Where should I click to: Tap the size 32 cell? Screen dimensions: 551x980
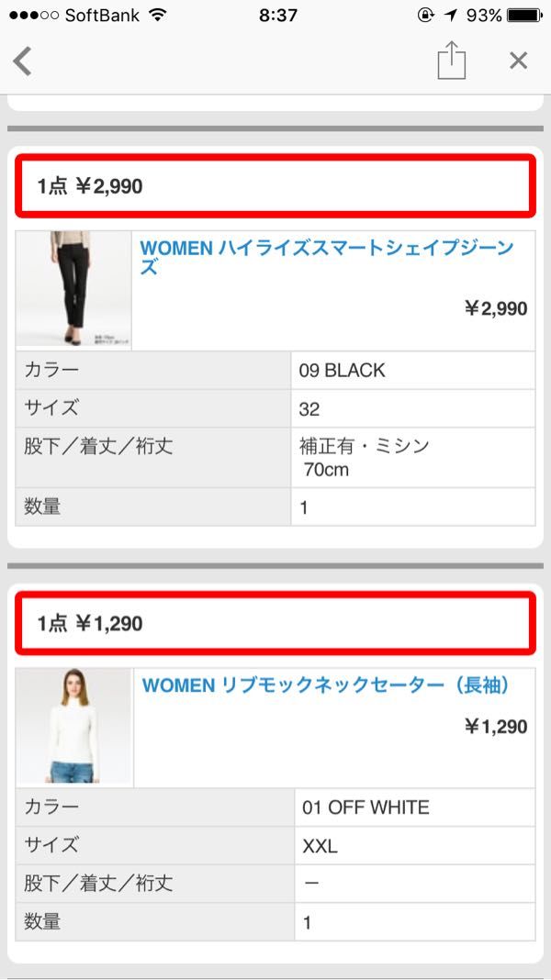[x=412, y=408]
